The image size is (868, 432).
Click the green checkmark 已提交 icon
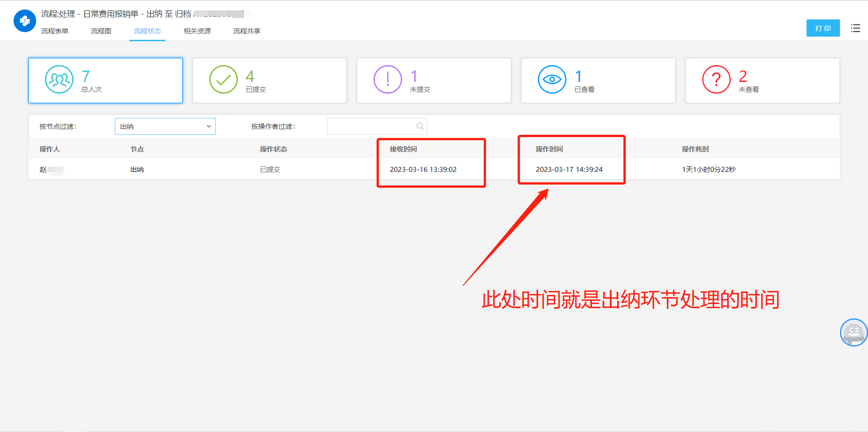[223, 80]
